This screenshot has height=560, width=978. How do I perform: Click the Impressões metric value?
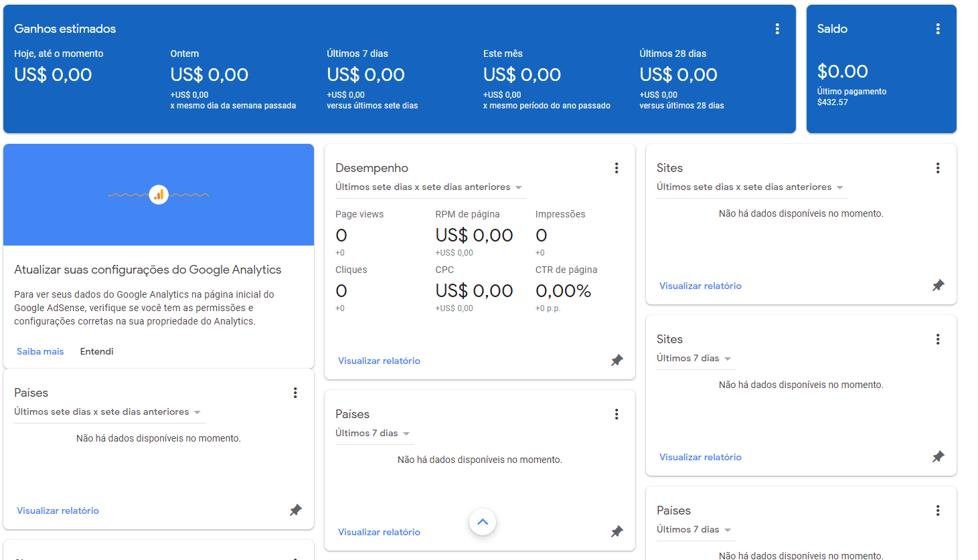click(542, 236)
